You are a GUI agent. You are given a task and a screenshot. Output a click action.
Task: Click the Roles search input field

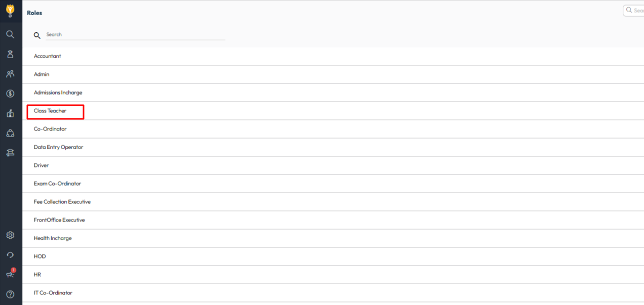[x=135, y=35]
